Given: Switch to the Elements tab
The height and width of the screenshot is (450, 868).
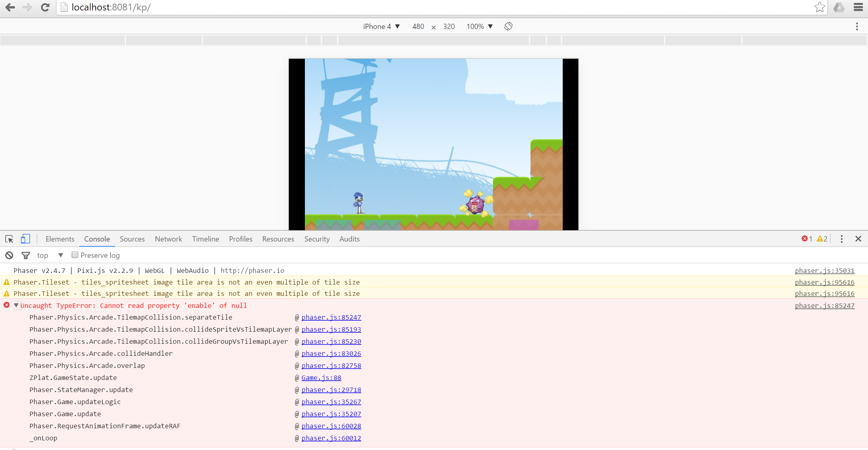Looking at the screenshot, I should tap(60, 239).
